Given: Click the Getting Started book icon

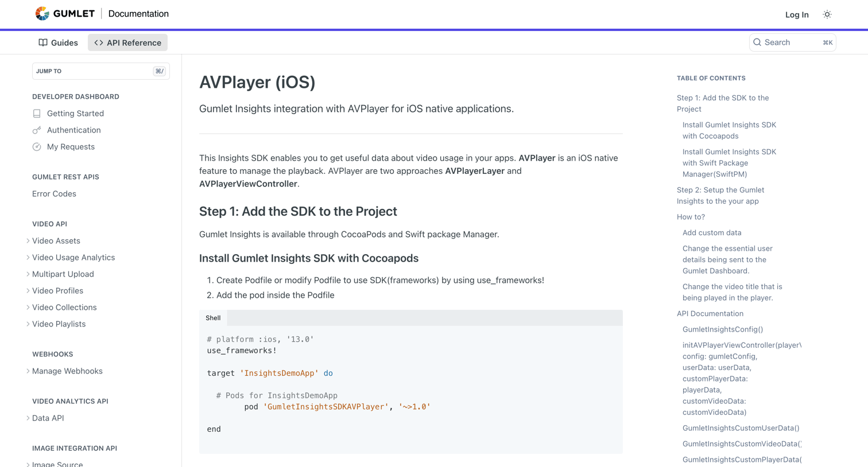Looking at the screenshot, I should click(x=37, y=114).
